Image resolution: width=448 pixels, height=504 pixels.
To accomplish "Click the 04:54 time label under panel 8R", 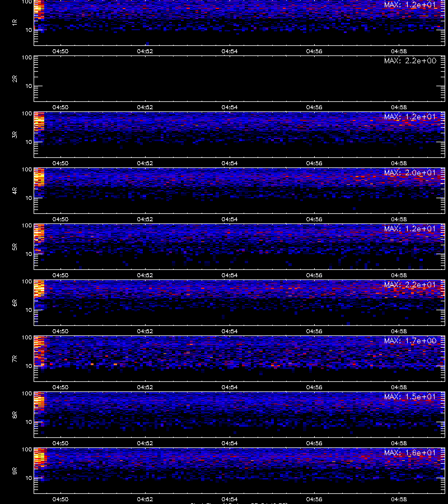I will 230,444.
